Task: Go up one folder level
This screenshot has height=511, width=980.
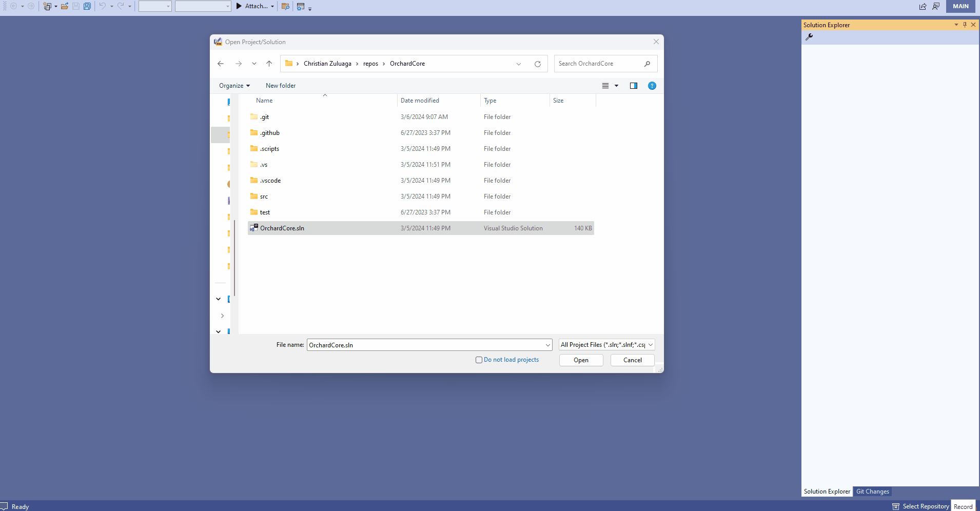Action: (x=269, y=64)
